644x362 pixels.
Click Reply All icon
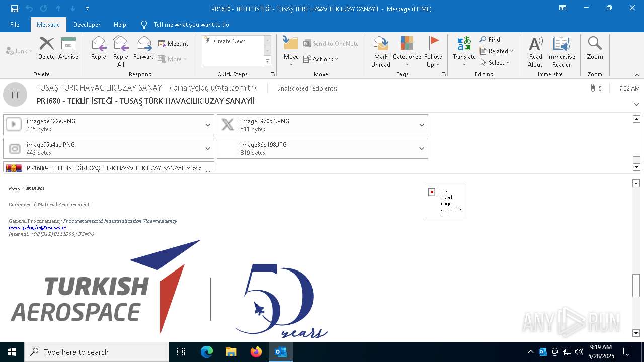121,51
